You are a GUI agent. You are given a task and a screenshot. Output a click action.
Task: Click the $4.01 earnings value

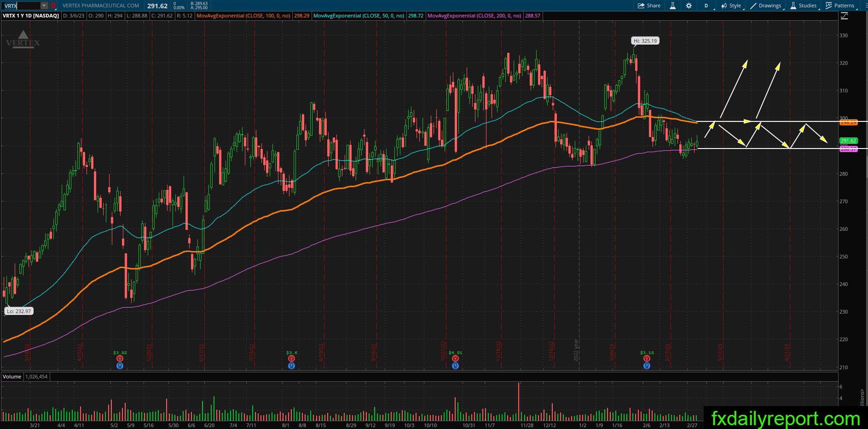tap(455, 353)
